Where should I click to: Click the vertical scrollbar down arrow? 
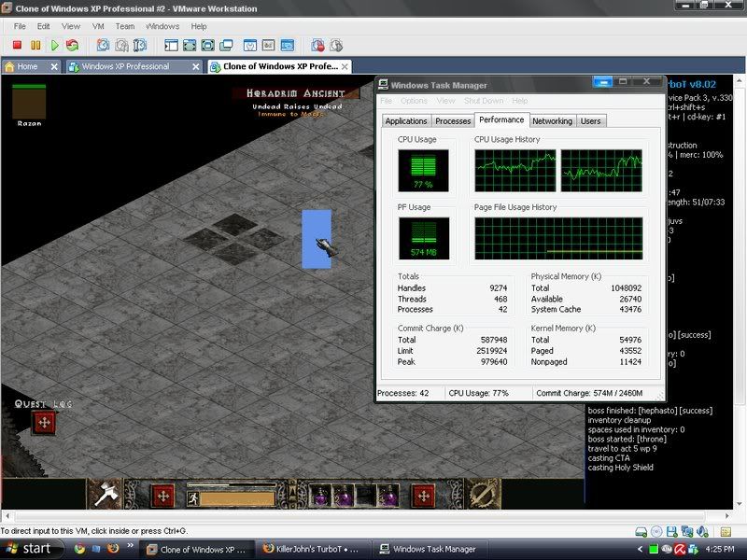pyautogui.click(x=740, y=504)
